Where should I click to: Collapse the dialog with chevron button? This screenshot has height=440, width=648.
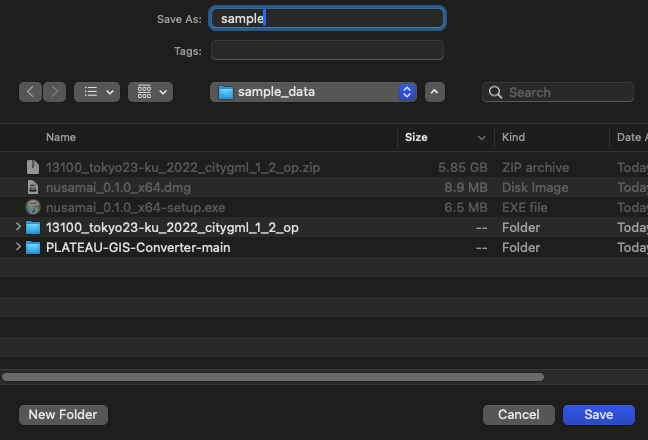pos(434,92)
